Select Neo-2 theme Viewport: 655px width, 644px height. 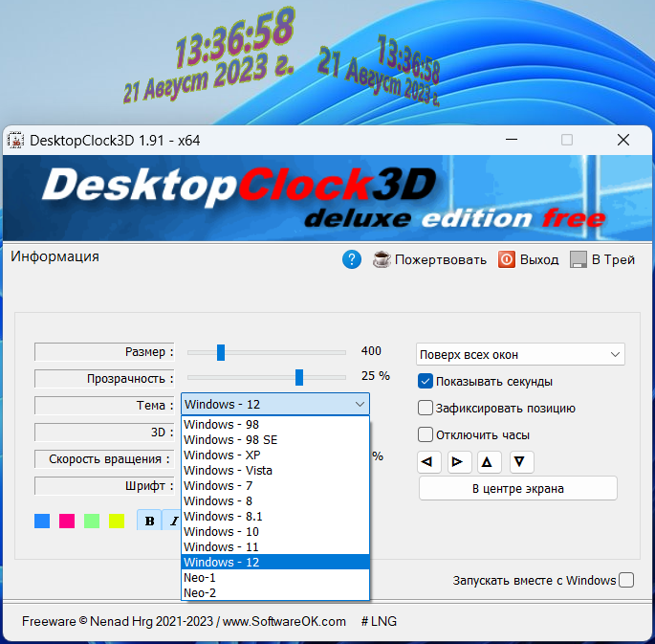pyautogui.click(x=275, y=592)
